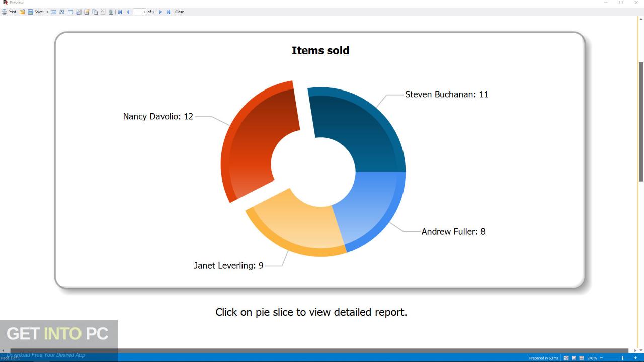Minimize the Preview window
Screen dimensions: 644x362
pyautogui.click(x=605, y=3)
